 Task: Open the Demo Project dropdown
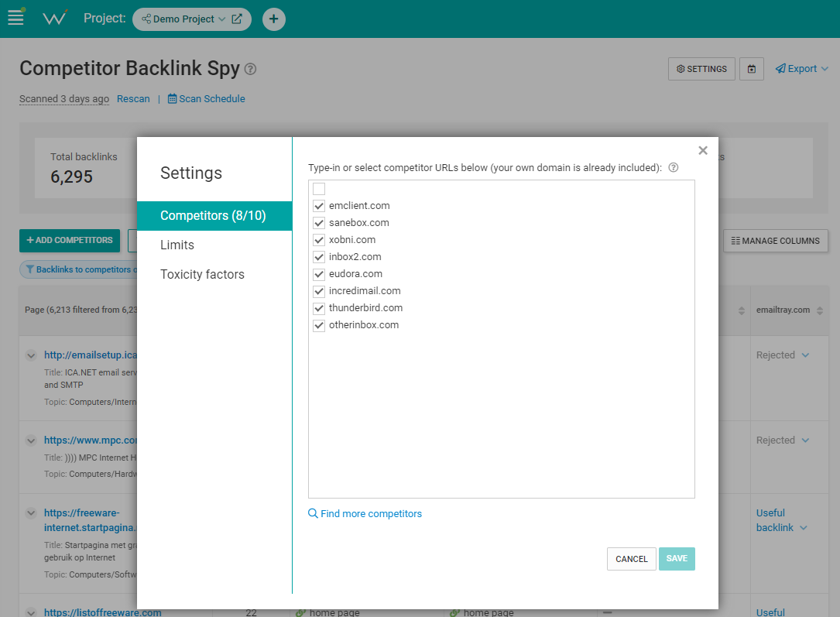(183, 19)
